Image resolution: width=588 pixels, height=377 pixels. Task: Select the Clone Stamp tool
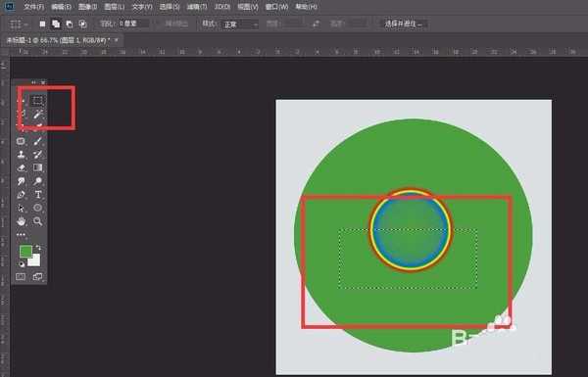point(21,155)
